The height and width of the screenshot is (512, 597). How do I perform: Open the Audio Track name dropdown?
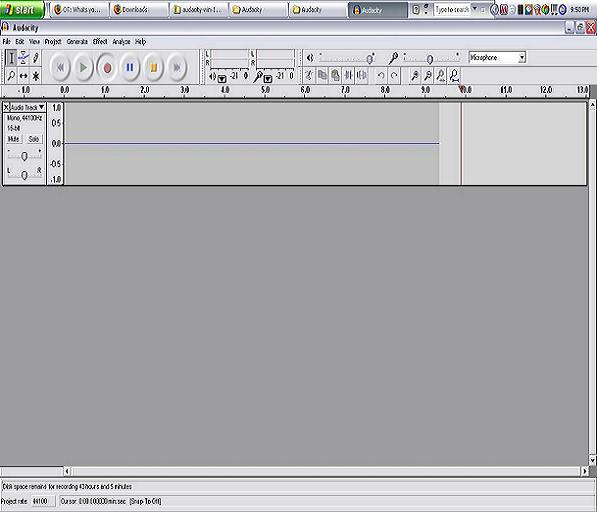27,107
